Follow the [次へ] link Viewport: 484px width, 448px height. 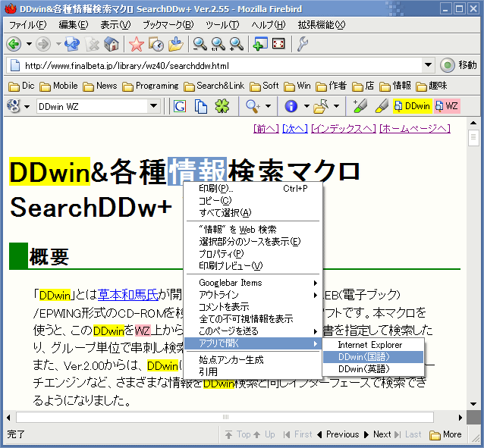295,129
